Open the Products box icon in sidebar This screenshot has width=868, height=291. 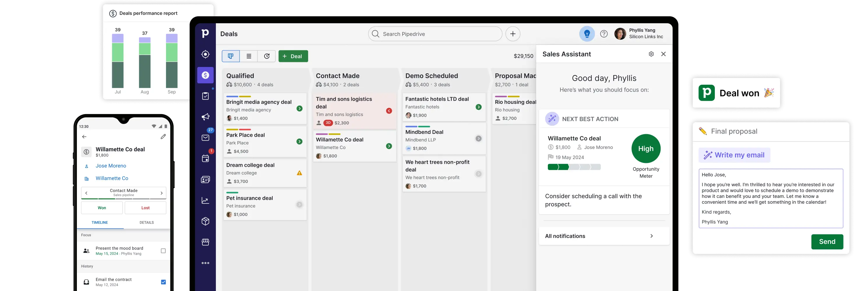[205, 221]
